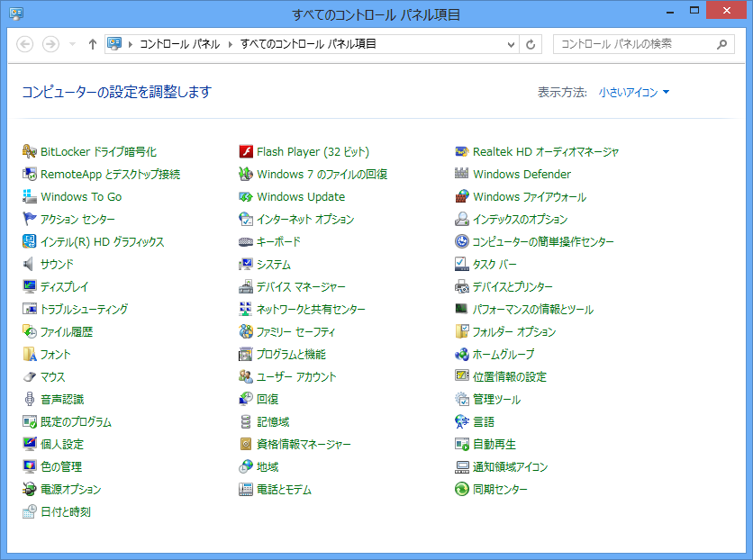
Task: Click the 同期センター green icon
Action: pyautogui.click(x=462, y=489)
